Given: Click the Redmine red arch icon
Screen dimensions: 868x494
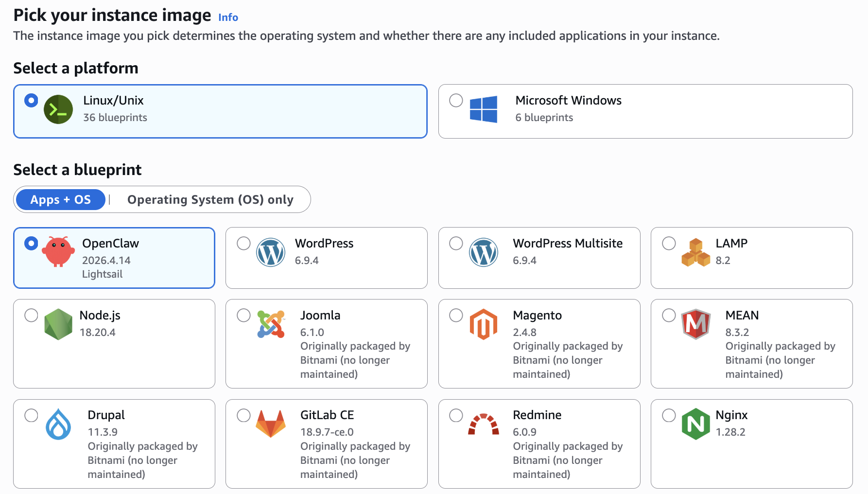Looking at the screenshot, I should [484, 424].
